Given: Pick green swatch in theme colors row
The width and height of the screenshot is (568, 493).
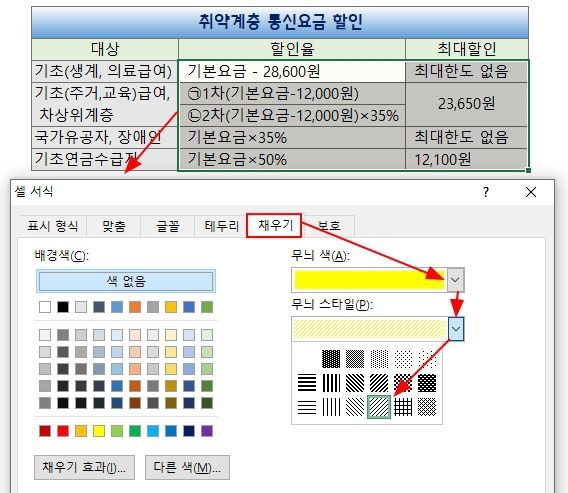Looking at the screenshot, I should click(x=207, y=307).
